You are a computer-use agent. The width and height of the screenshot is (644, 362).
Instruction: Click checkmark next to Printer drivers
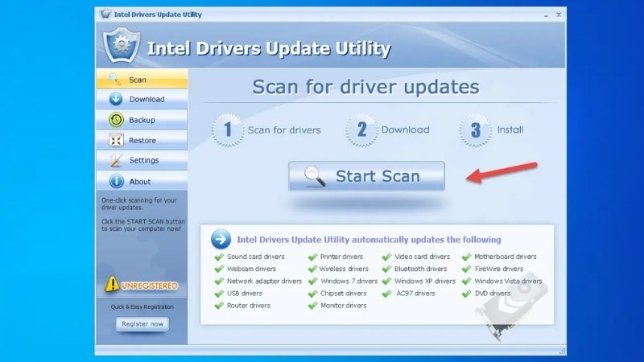pos(312,257)
